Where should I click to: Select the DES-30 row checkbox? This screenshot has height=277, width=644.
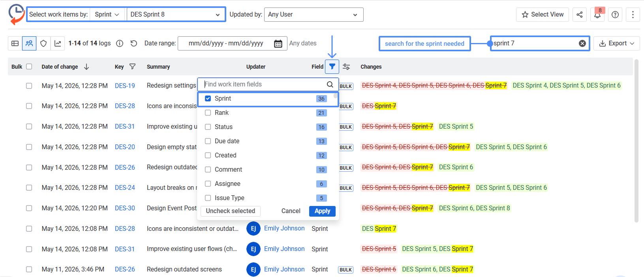click(x=29, y=208)
